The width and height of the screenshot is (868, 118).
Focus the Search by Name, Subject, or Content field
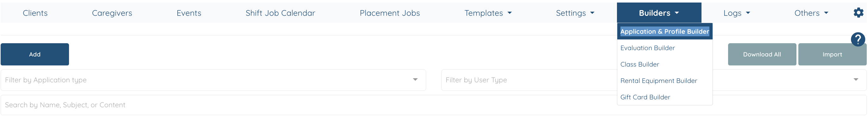point(433,105)
